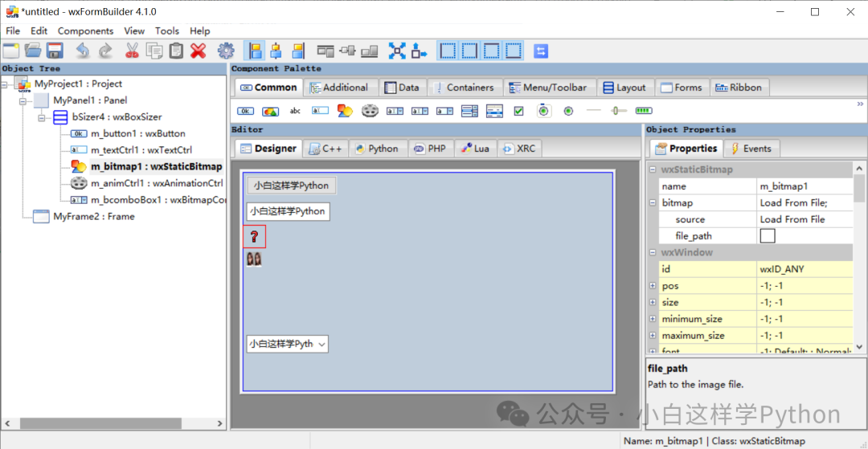Select m_animCtrl1 : wxAnimationCtrl tree item

click(x=157, y=183)
